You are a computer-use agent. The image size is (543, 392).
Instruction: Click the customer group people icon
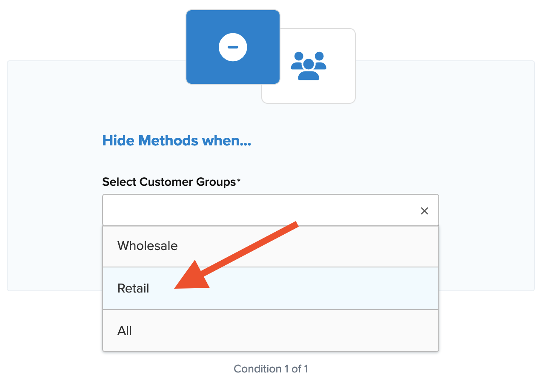pyautogui.click(x=309, y=65)
